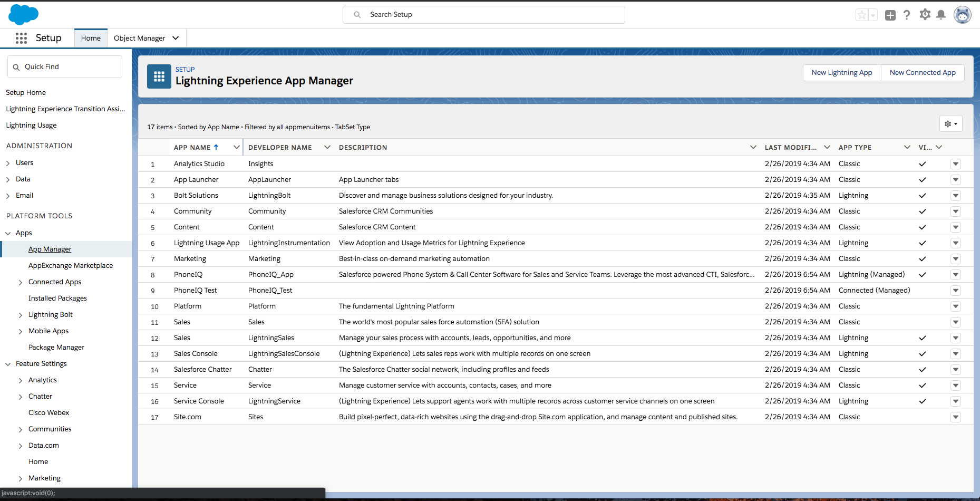The image size is (980, 501).
Task: Click the New Connected App button
Action: point(922,73)
